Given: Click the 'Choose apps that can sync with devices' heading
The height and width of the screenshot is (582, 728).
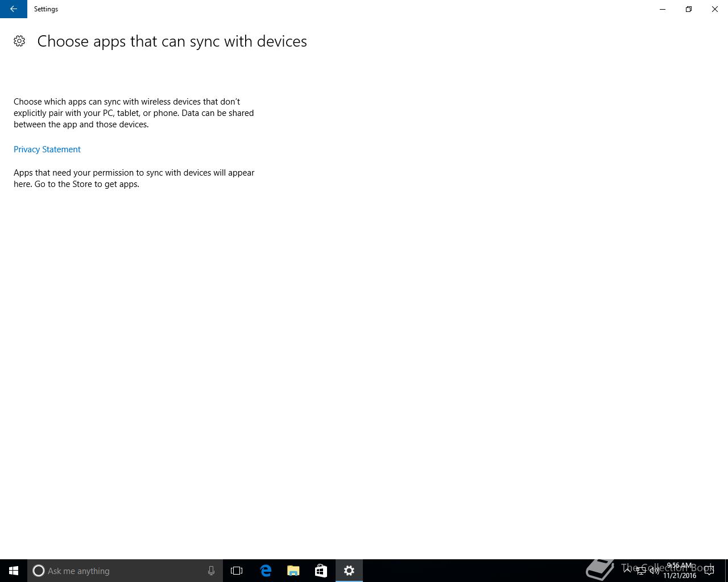Looking at the screenshot, I should click(172, 41).
